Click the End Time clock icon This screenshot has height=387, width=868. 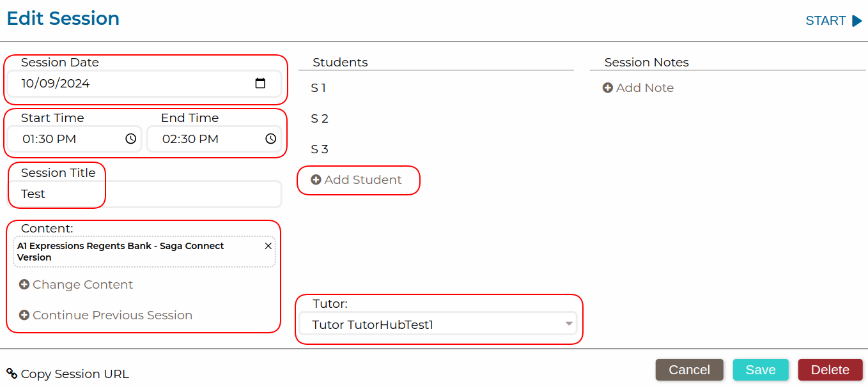270,139
